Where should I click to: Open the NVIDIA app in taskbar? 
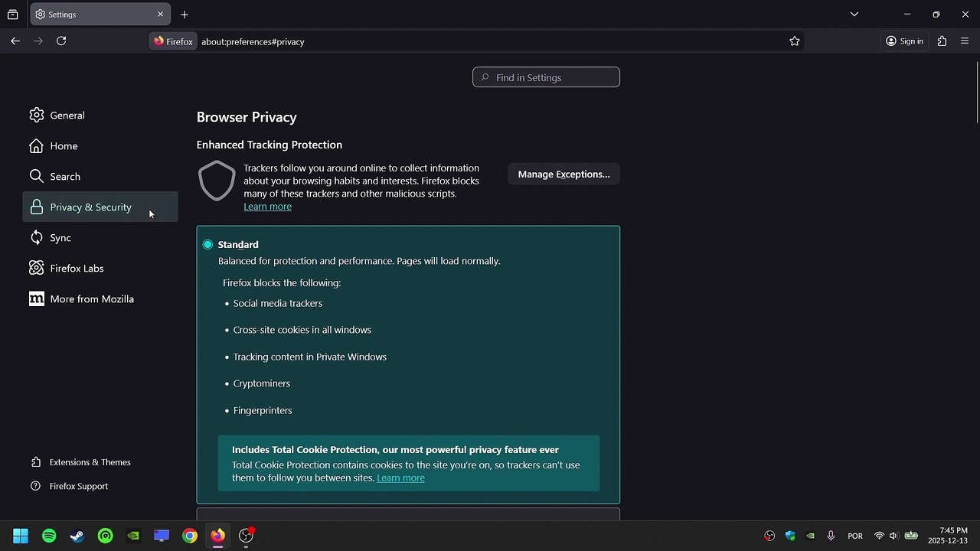[x=133, y=536]
